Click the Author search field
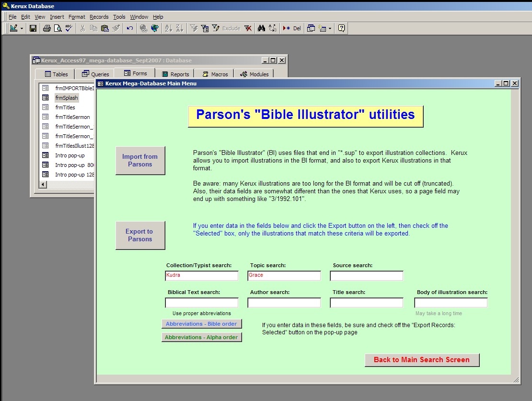This screenshot has height=401, width=532. [284, 303]
